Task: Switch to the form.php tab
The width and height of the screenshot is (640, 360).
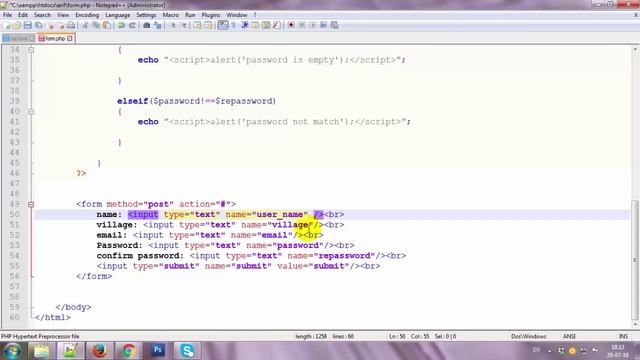Action: click(x=55, y=38)
